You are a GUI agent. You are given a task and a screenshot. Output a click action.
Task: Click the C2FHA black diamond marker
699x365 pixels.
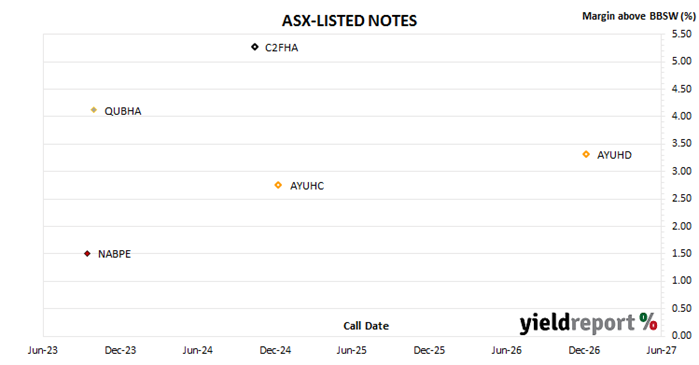[x=255, y=47]
